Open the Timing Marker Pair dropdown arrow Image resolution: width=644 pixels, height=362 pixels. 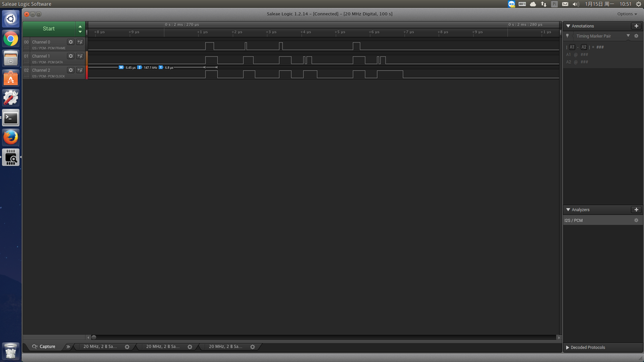point(628,35)
